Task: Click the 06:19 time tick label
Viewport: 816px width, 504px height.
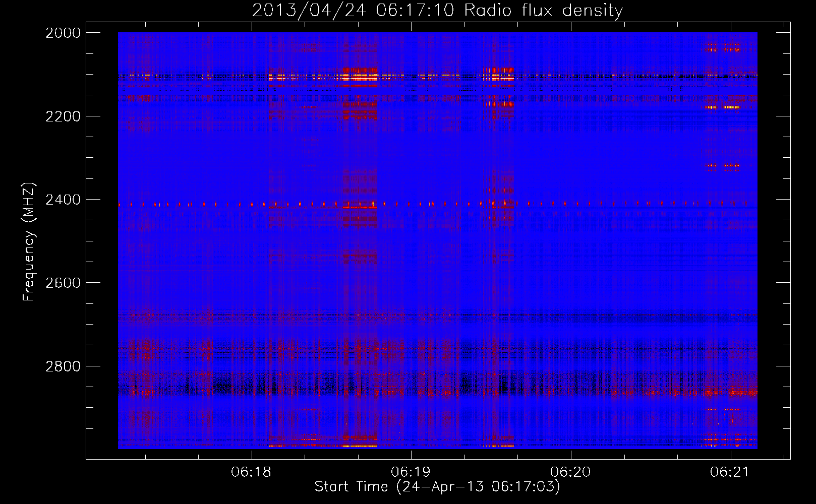Action: [x=411, y=472]
